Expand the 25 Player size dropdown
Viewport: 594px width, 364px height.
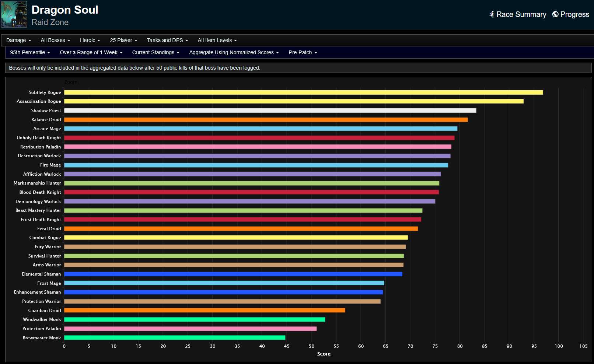pos(123,40)
